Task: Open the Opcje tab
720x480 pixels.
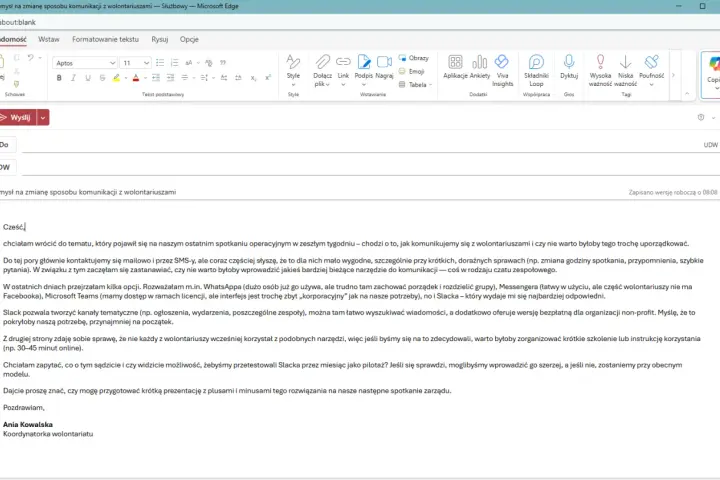Action: coord(189,40)
